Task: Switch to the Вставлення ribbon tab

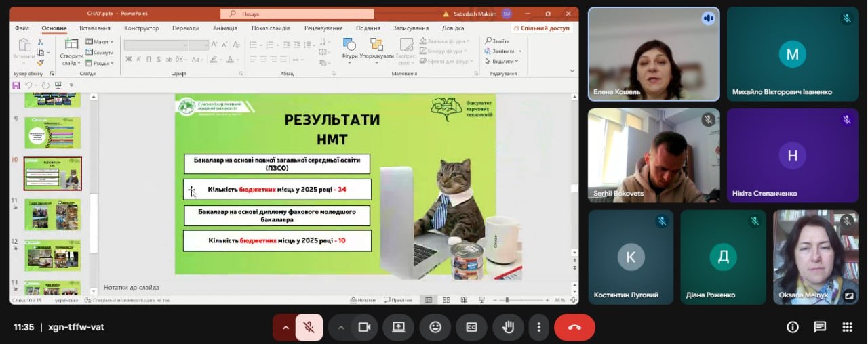Action: point(94,28)
